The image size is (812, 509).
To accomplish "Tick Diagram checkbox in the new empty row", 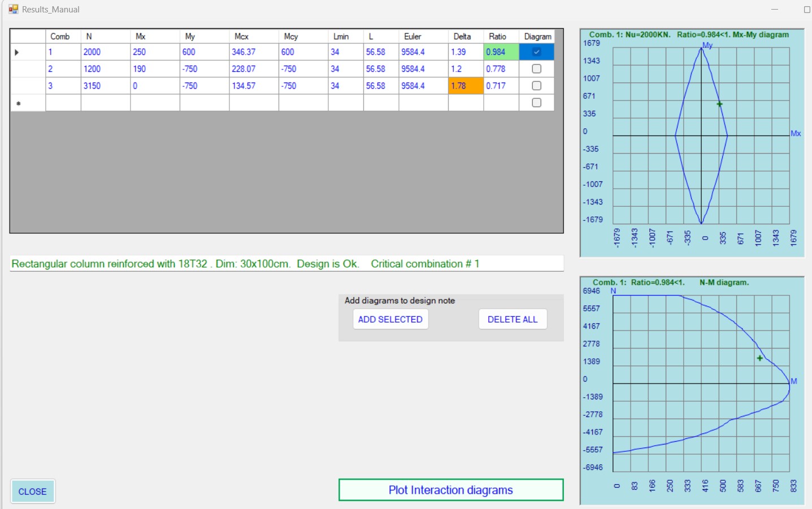I will pos(536,103).
